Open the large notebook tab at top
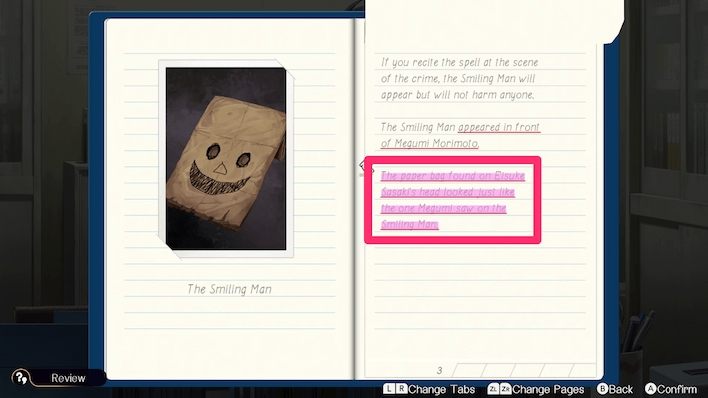This screenshot has height=398, width=708. (494, 22)
